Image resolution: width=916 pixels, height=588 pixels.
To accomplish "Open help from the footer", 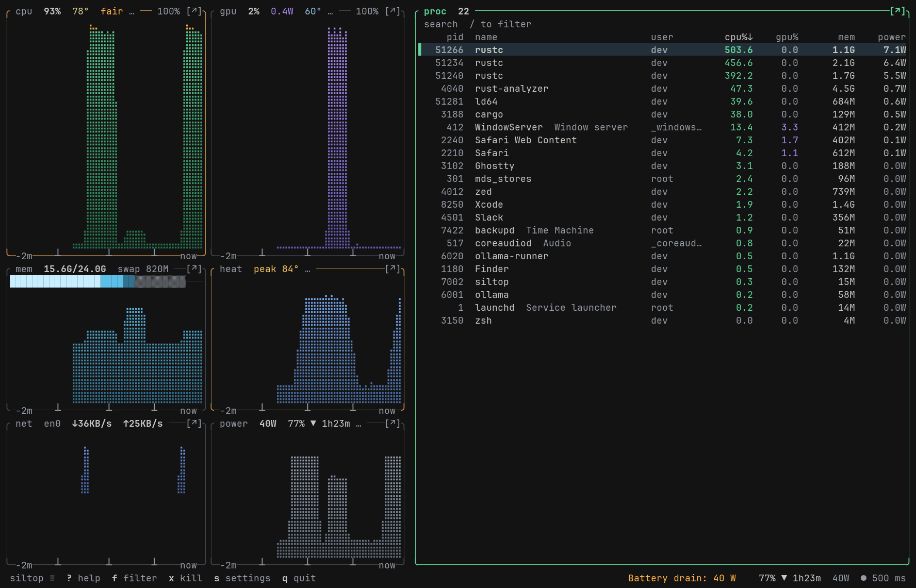I will (x=84, y=578).
